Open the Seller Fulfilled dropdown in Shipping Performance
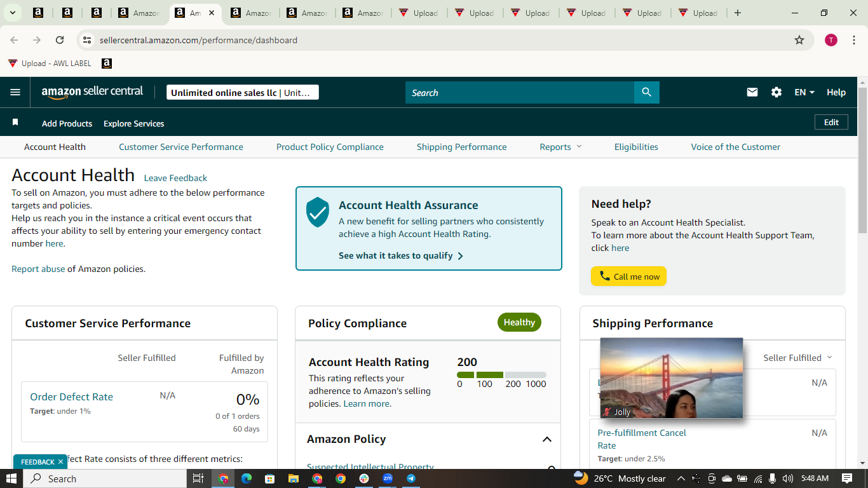 [x=798, y=358]
